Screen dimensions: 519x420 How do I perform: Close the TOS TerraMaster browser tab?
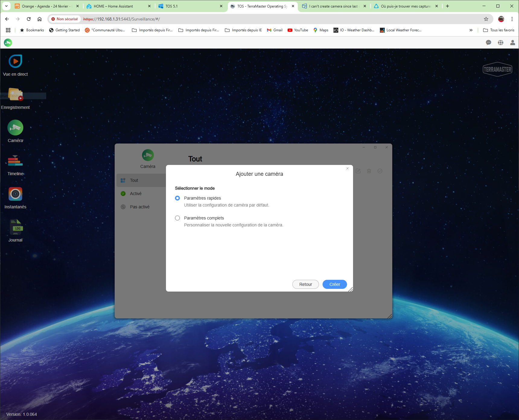point(293,6)
